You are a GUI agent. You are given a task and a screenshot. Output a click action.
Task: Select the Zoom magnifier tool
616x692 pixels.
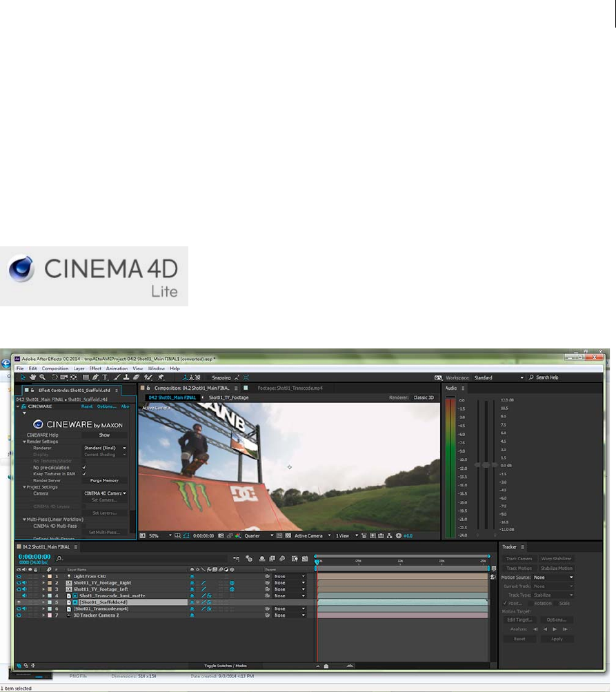coord(43,377)
